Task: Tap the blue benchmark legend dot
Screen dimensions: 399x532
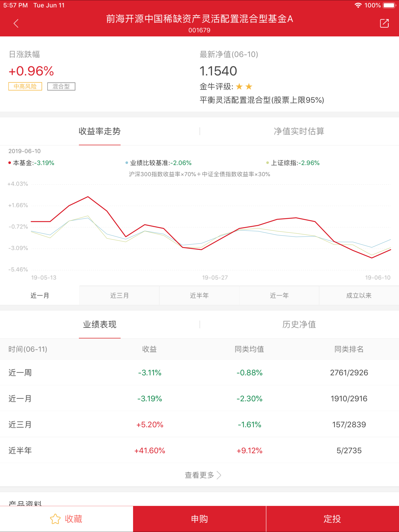Action: point(127,163)
